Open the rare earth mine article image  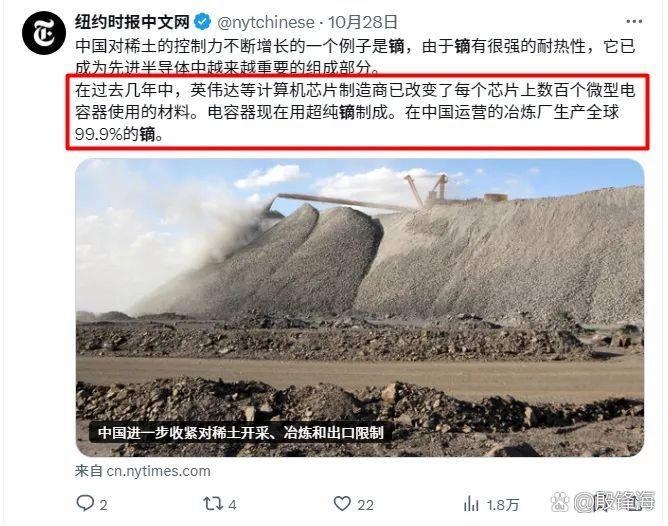click(360, 308)
